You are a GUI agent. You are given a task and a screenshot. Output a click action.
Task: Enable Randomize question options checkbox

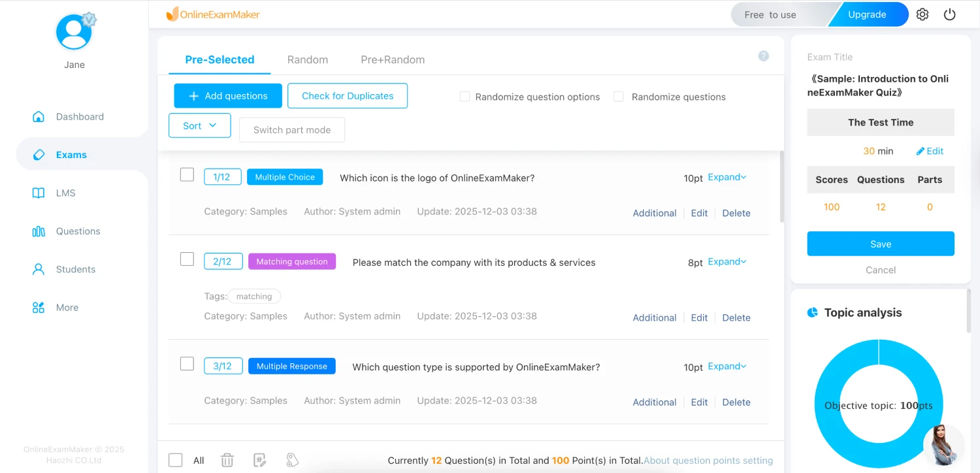[x=465, y=97]
